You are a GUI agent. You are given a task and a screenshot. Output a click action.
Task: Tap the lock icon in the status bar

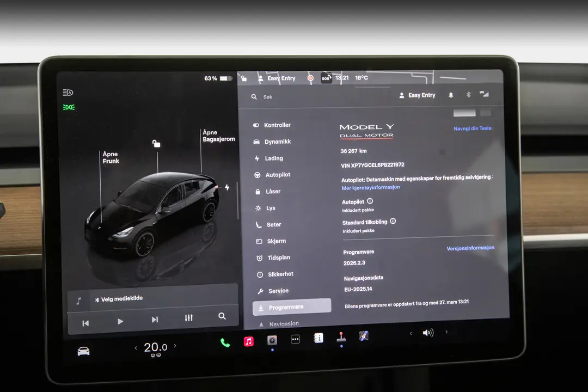click(244, 78)
